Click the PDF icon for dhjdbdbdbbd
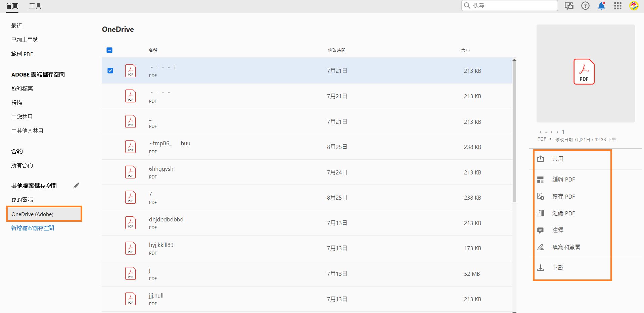 coord(130,223)
